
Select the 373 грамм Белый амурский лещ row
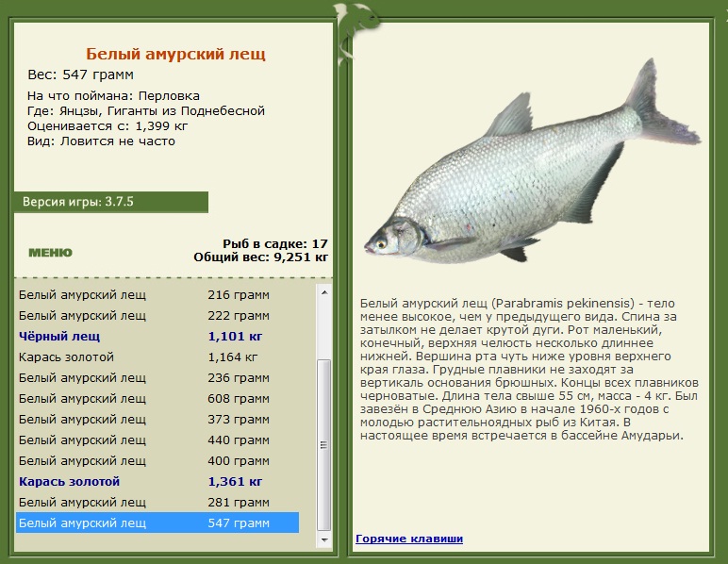157,419
